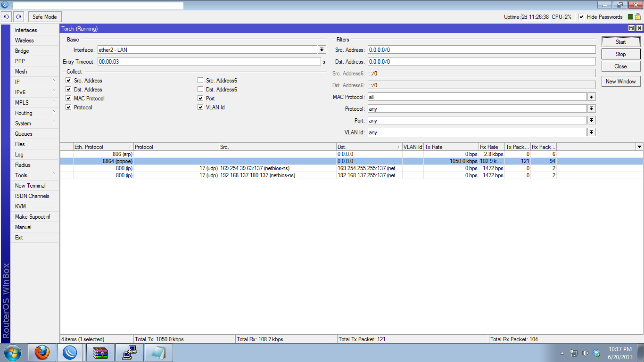The image size is (644, 362).
Task: Open the Interface dropdown arrow
Action: click(322, 49)
